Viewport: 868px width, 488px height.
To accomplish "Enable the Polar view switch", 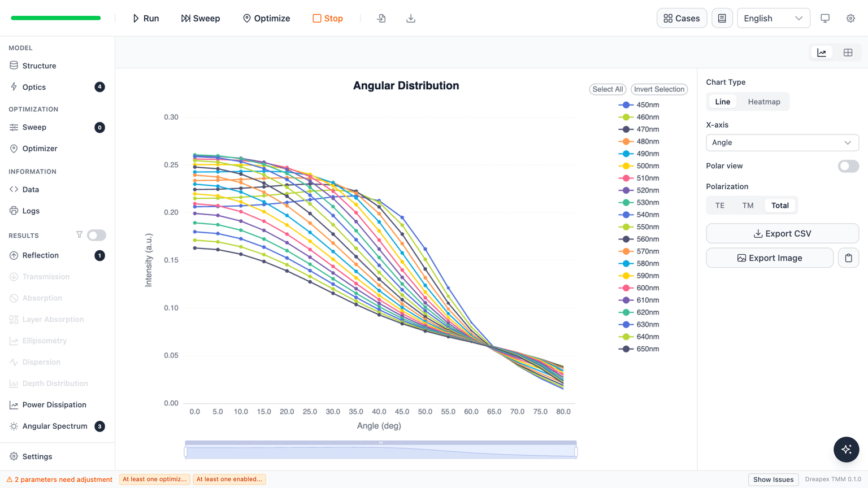I will click(848, 166).
